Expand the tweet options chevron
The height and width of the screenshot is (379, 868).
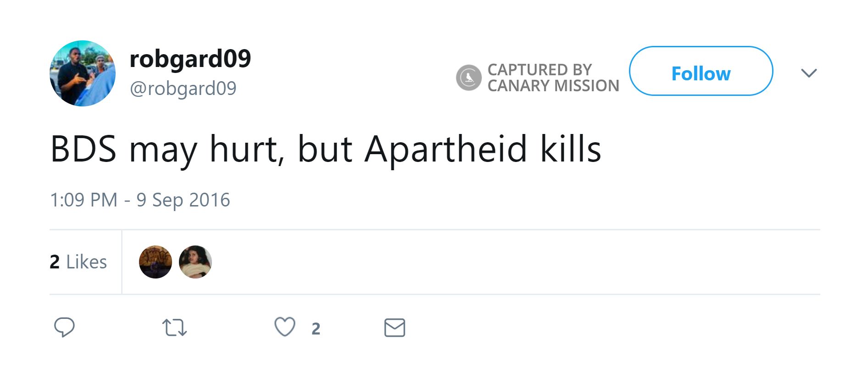[x=808, y=73]
